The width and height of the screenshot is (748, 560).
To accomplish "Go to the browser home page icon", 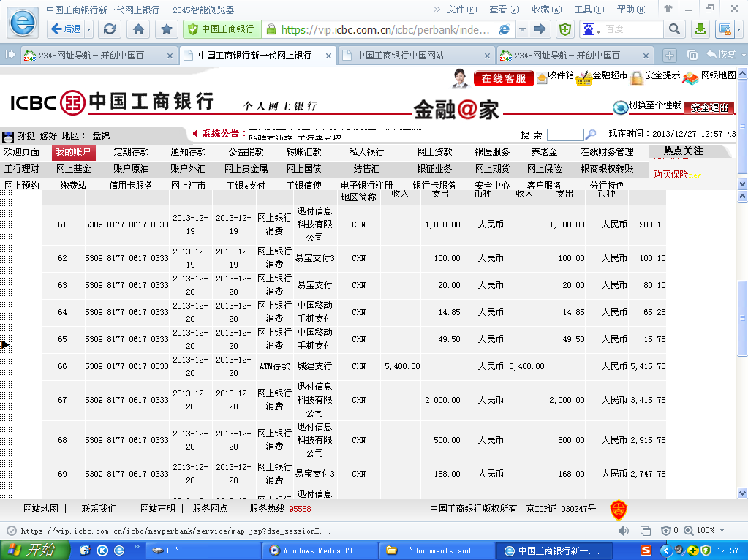I will coord(137,29).
